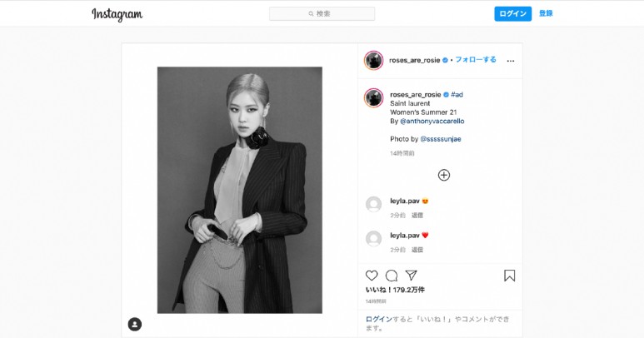Load more comments with plus circle
This screenshot has height=338, width=644.
coord(443,175)
